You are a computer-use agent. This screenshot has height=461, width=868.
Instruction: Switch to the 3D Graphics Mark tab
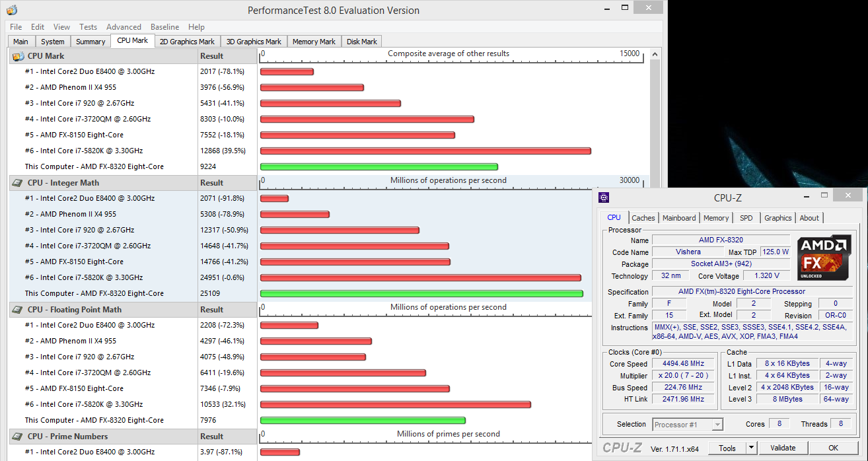(x=254, y=42)
